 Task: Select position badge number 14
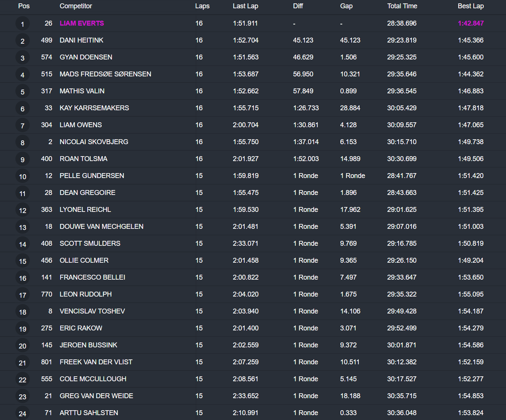[x=23, y=244]
